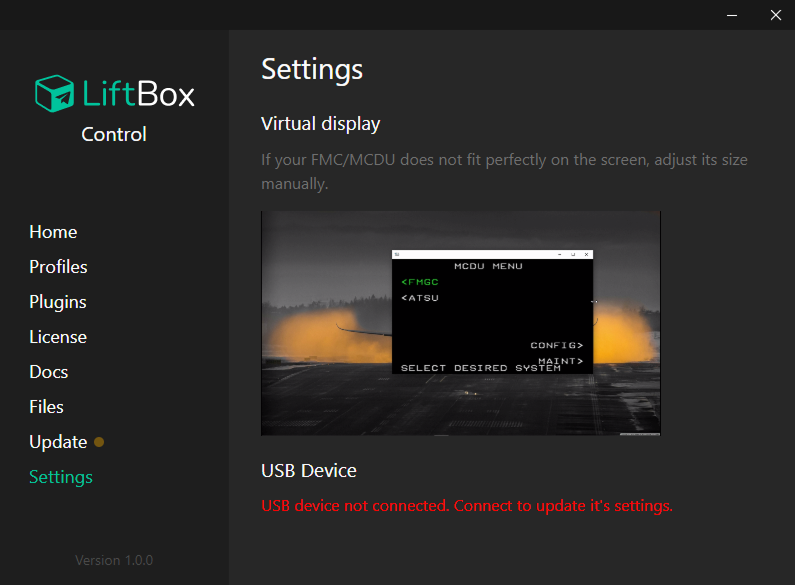Click the Control label under the logo
The image size is (795, 585).
click(x=114, y=134)
